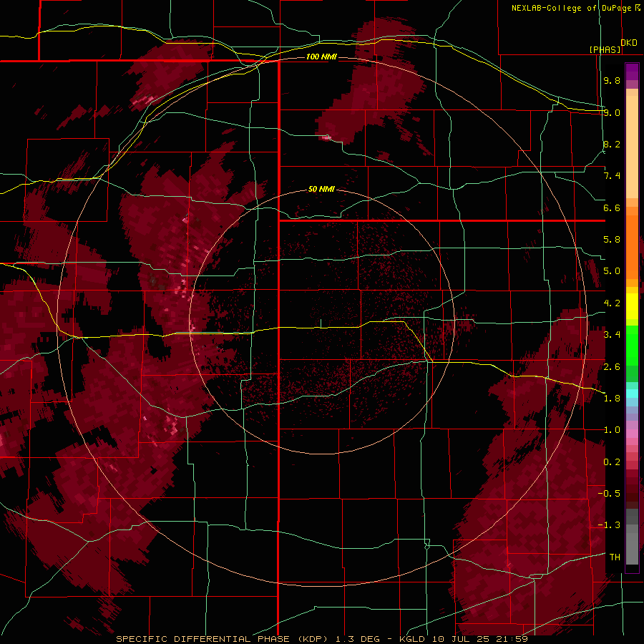Click the cyan segment of the color bar
This screenshot has height=644, width=644.
click(x=632, y=394)
